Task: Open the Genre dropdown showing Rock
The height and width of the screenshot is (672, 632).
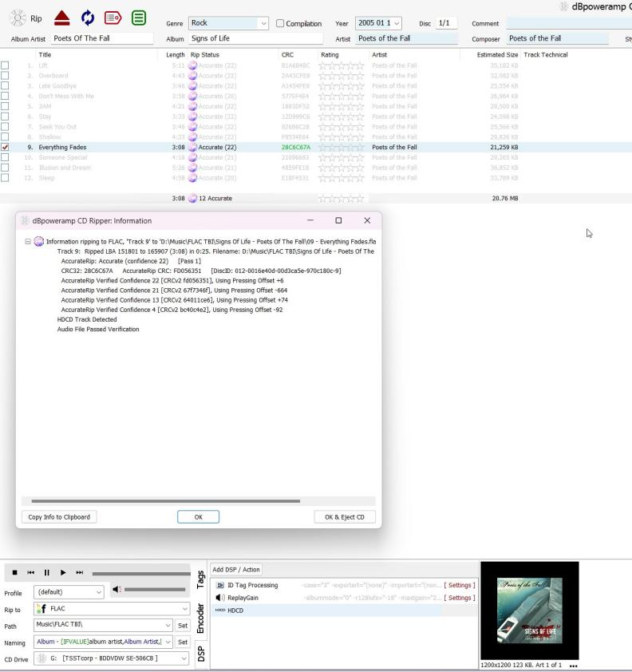Action: pyautogui.click(x=228, y=24)
